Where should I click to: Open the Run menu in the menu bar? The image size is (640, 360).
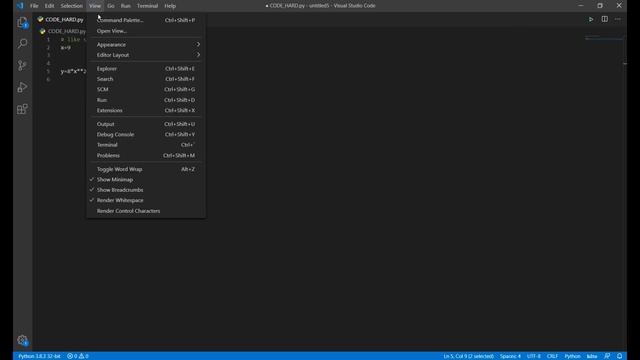(126, 6)
